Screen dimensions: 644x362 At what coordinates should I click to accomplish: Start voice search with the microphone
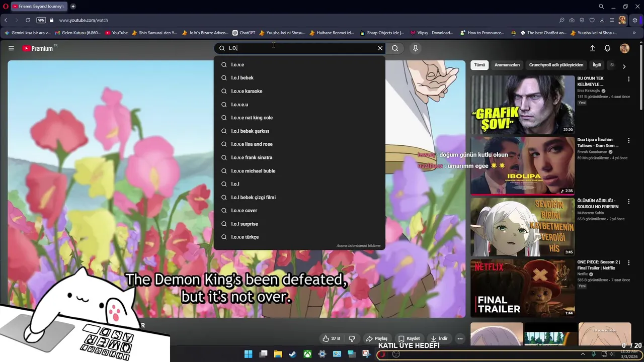click(x=415, y=48)
